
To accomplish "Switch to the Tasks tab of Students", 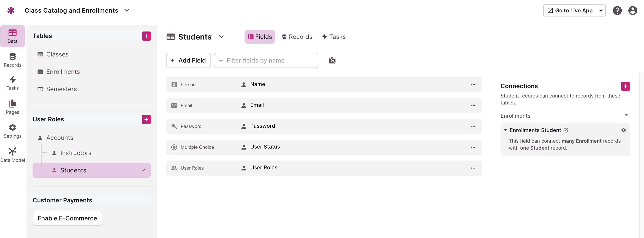I will pyautogui.click(x=334, y=37).
